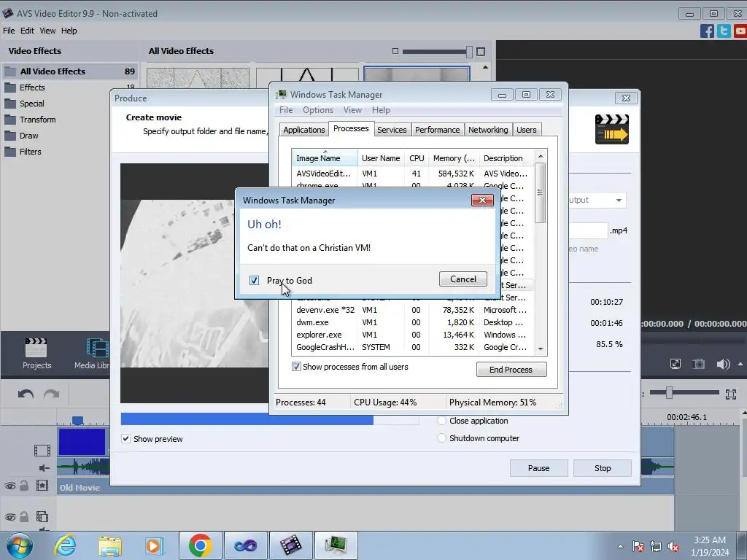Check the Pray to God checkbox

(x=254, y=281)
